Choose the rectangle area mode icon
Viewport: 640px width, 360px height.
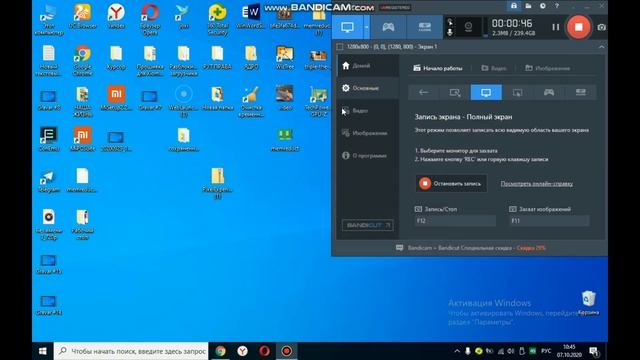455,92
